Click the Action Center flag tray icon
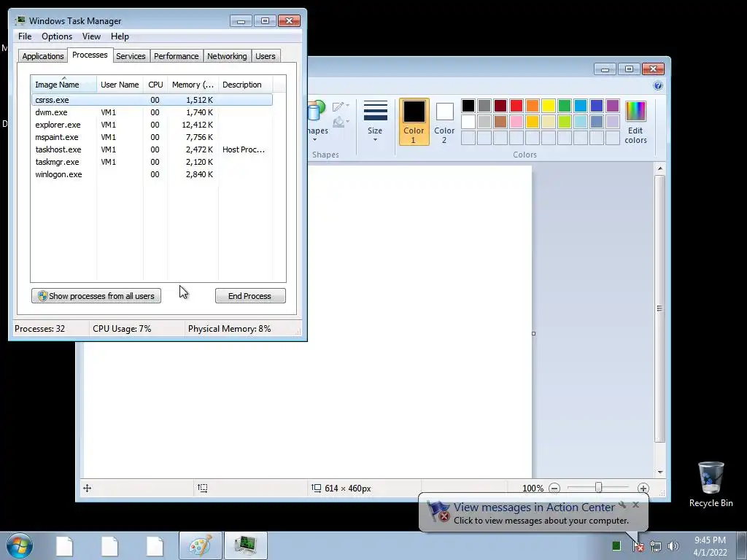 [638, 546]
